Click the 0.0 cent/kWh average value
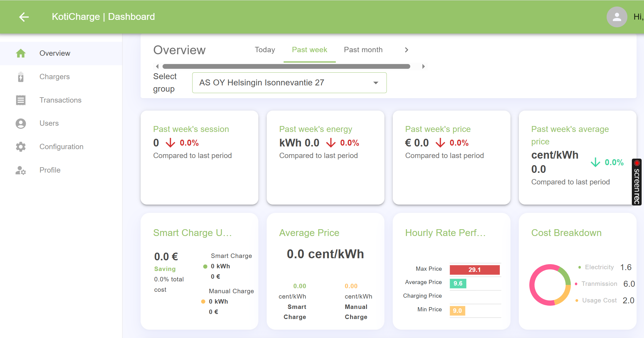This screenshot has height=338, width=644. [325, 254]
